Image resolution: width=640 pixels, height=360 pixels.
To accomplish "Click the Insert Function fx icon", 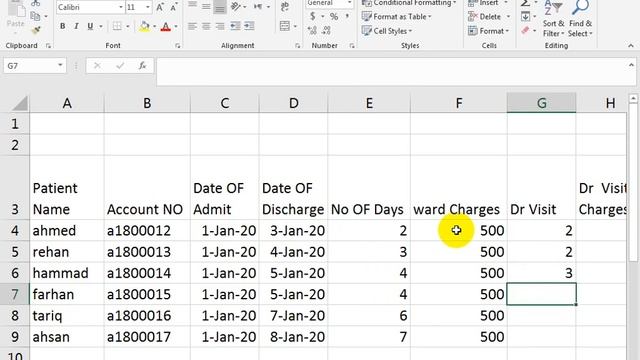I will click(x=142, y=66).
